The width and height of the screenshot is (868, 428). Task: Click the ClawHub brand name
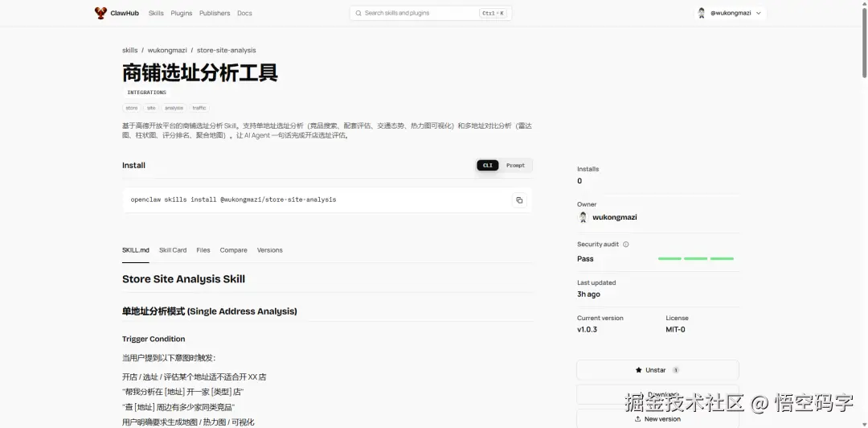125,14
